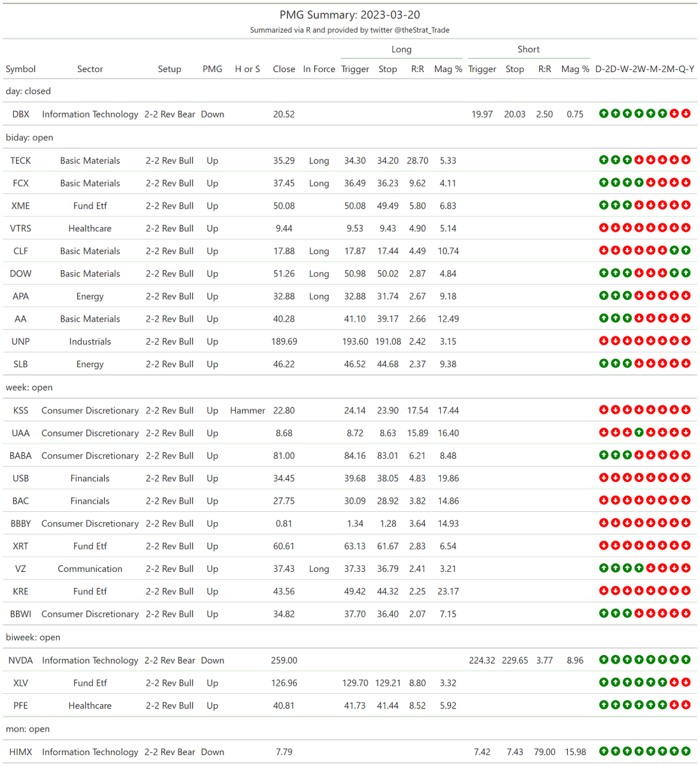Click the daily up arrow in BABA row
Image resolution: width=700 pixels, height=766 pixels.
point(604,455)
